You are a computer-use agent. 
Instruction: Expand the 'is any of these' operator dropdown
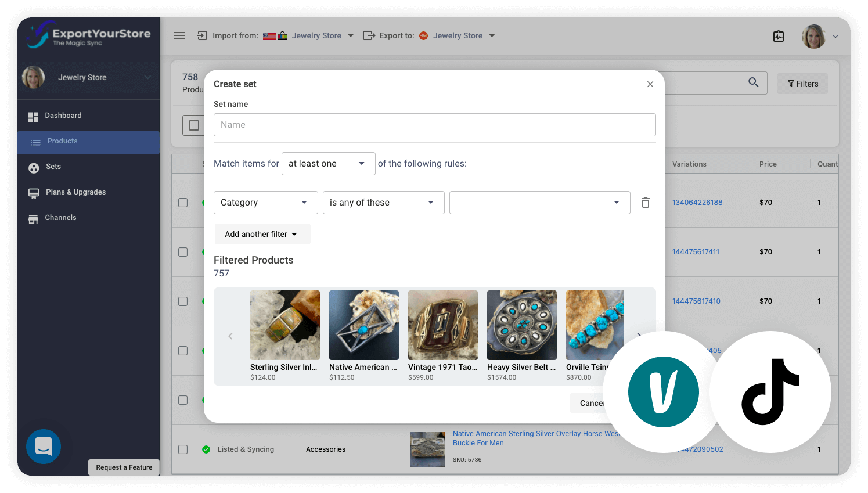(383, 202)
